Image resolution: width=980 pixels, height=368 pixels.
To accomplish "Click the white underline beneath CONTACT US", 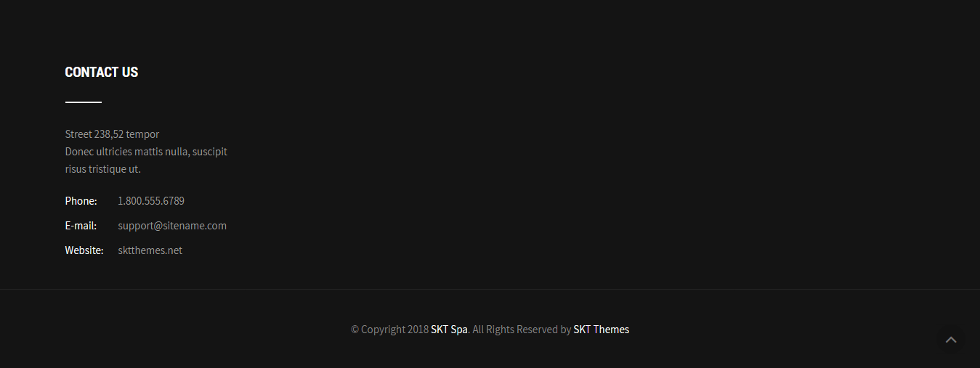I will pyautogui.click(x=83, y=102).
